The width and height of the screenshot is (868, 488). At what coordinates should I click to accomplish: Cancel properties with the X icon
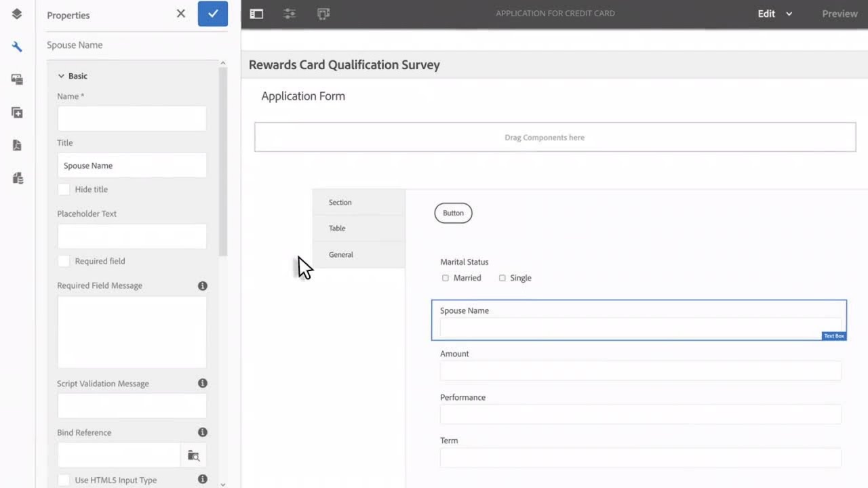coord(180,14)
